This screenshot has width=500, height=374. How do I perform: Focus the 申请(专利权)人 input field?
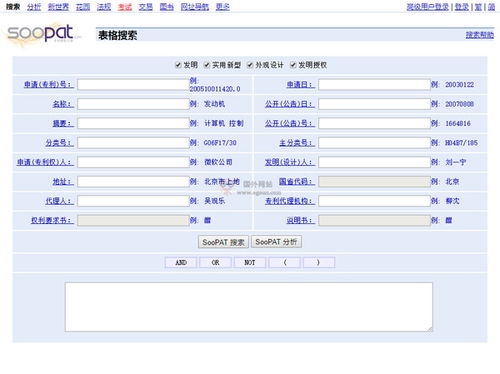pos(133,162)
